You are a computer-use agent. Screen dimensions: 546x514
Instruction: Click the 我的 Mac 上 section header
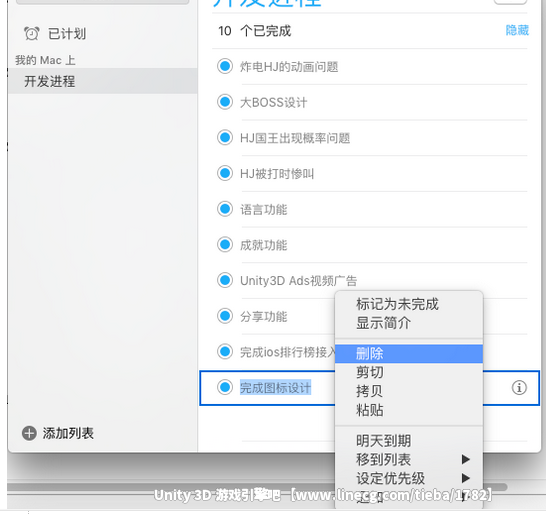click(45, 60)
